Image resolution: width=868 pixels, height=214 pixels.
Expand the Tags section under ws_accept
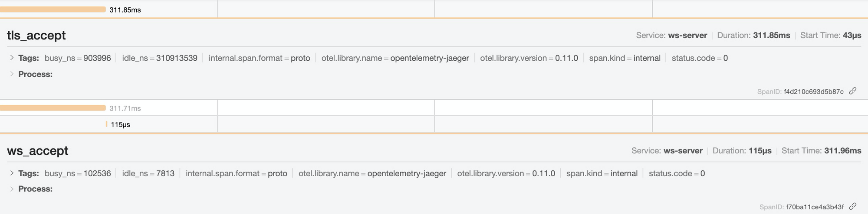click(12, 173)
